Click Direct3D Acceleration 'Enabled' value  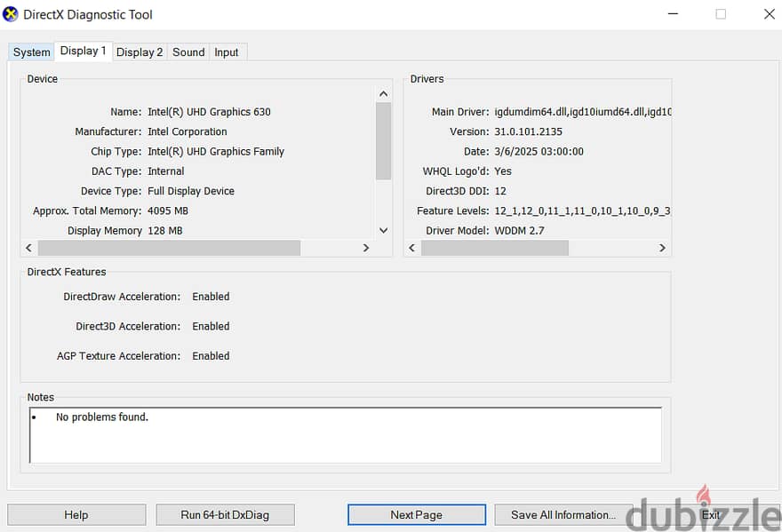coord(211,326)
